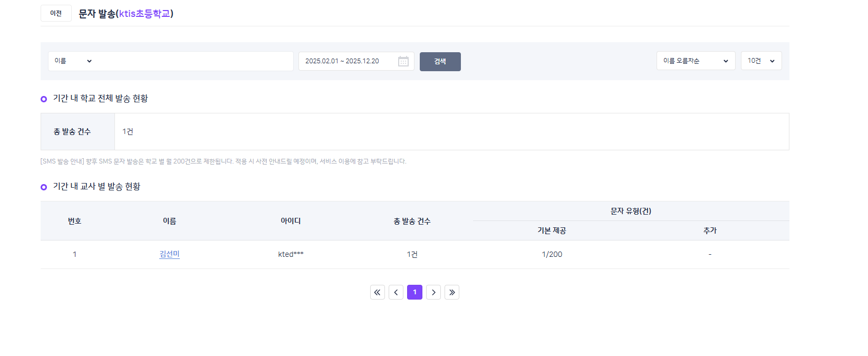This screenshot has height=356, width=868.
Task: Expand the 이름 오름차순 sort dropdown
Action: click(x=695, y=61)
